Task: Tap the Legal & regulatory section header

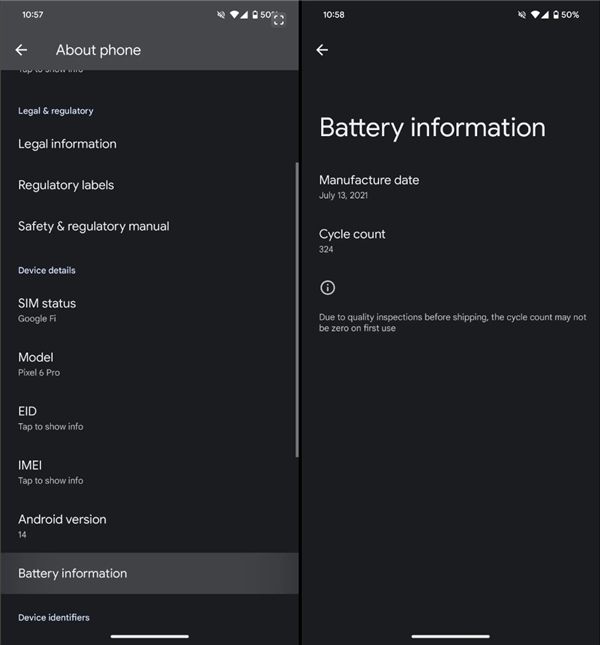Action: pos(56,111)
